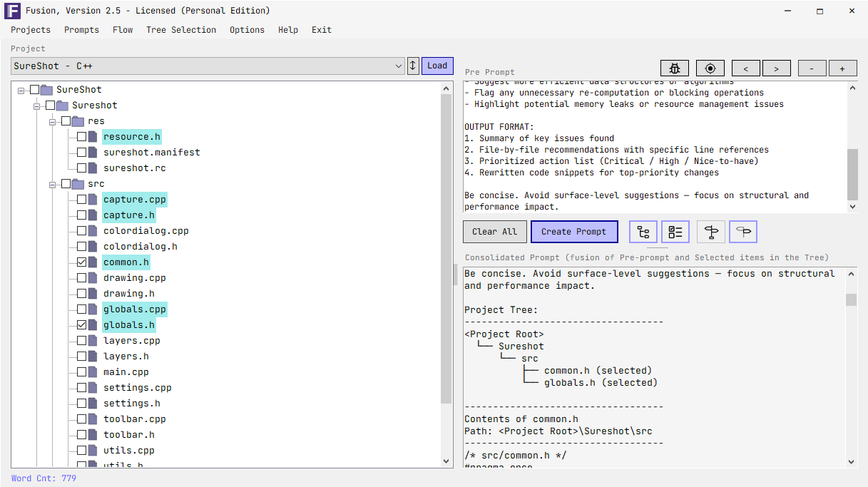This screenshot has height=487, width=868.
Task: Open the Tree Selection menu
Action: coord(181,30)
